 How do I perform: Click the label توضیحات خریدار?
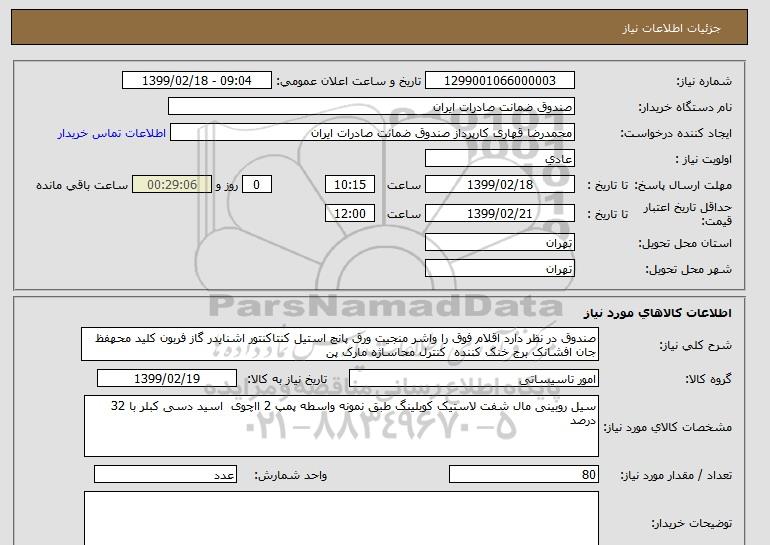tap(691, 524)
